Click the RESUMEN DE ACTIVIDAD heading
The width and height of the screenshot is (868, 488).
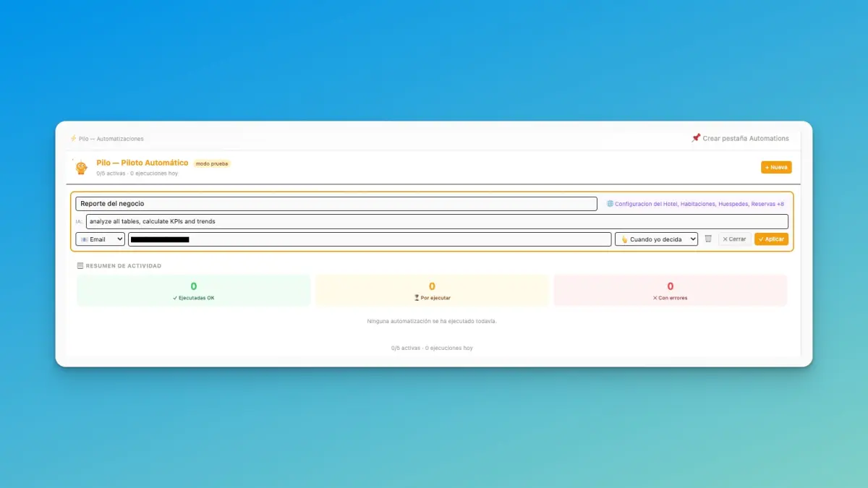[124, 266]
